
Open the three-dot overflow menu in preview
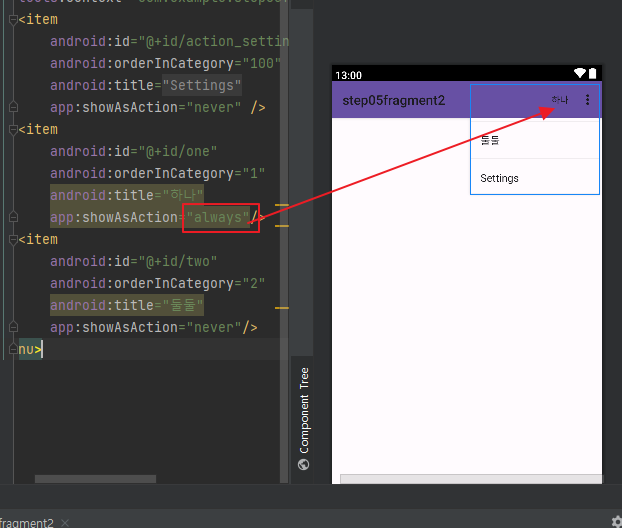(587, 100)
